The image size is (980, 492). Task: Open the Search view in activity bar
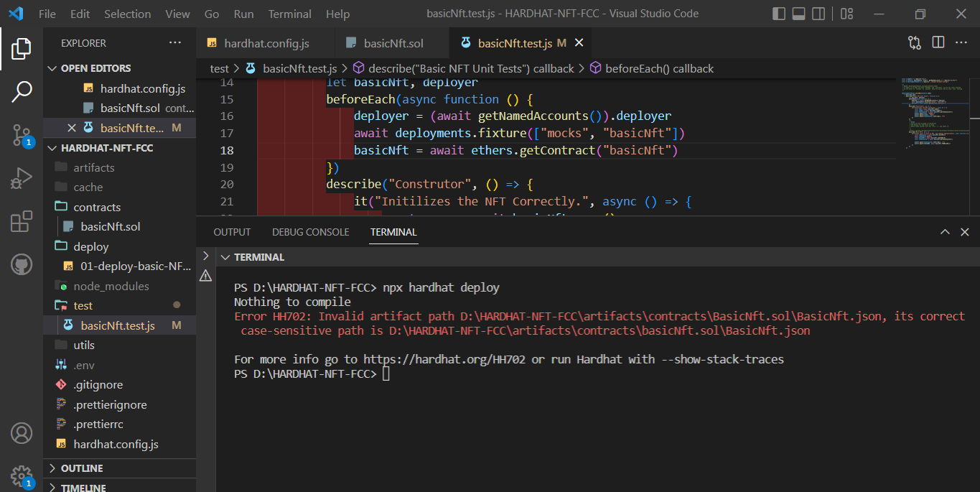[x=21, y=92]
